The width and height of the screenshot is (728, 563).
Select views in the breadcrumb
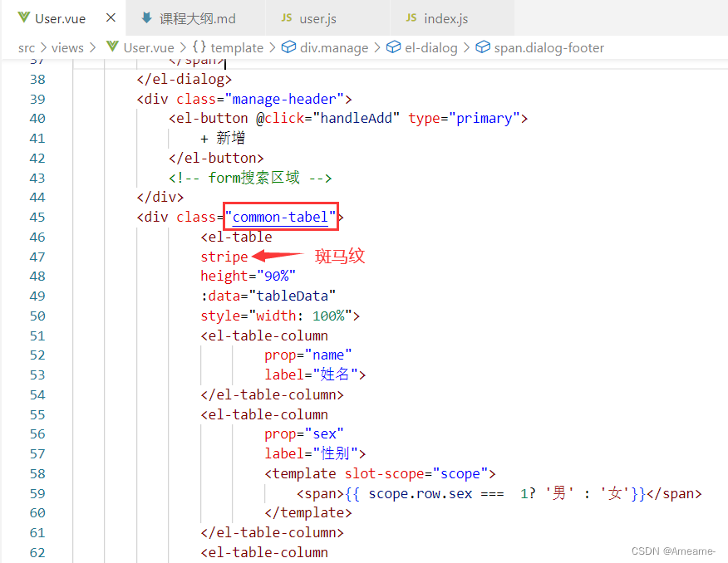67,48
